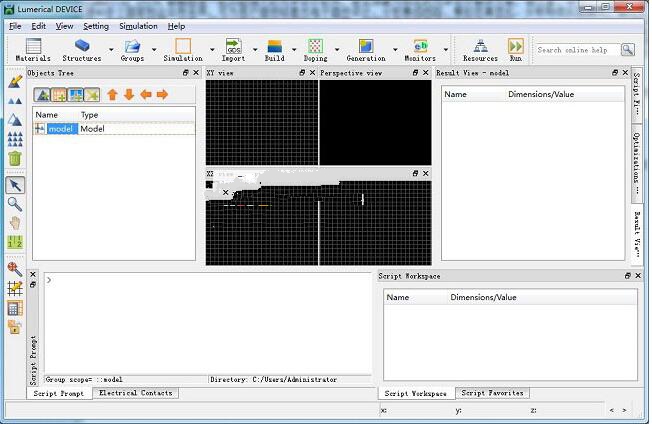Image resolution: width=652 pixels, height=424 pixels.
Task: Close the Perspective view panel
Action: point(426,73)
